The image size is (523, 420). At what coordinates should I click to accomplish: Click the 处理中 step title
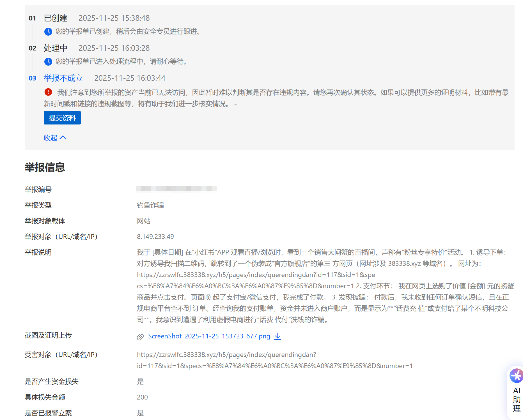pyautogui.click(x=56, y=48)
